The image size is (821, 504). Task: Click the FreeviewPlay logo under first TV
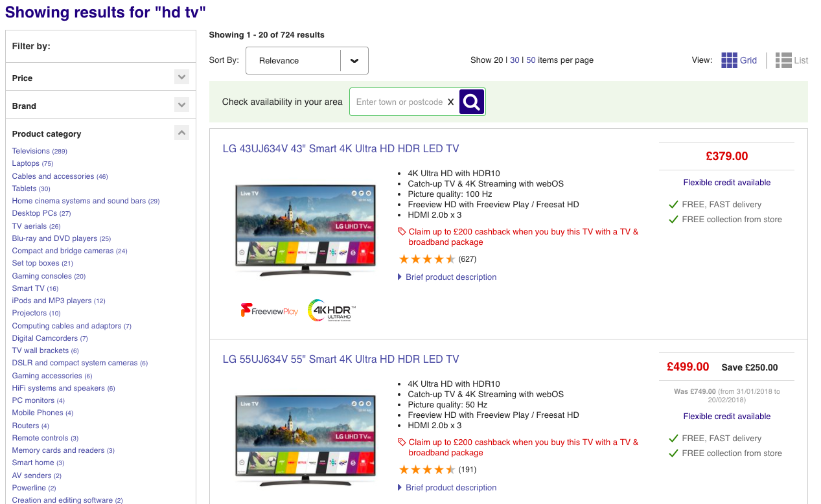(x=270, y=311)
